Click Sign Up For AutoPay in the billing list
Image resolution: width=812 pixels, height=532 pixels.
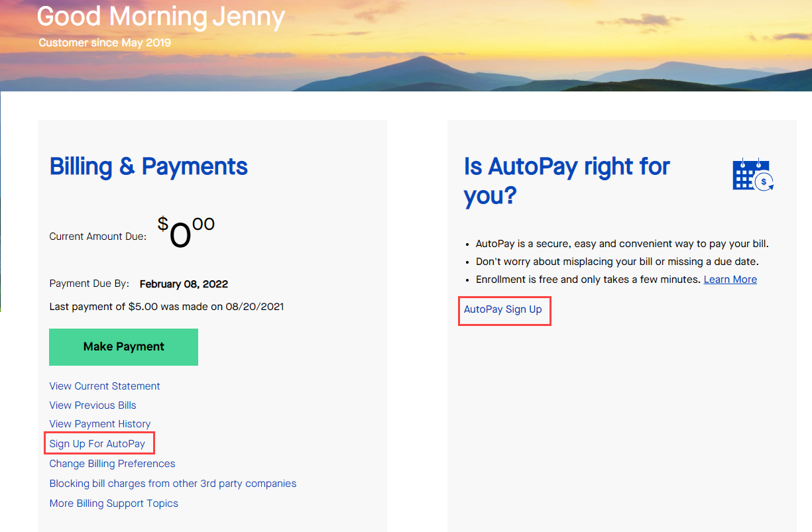tap(97, 443)
